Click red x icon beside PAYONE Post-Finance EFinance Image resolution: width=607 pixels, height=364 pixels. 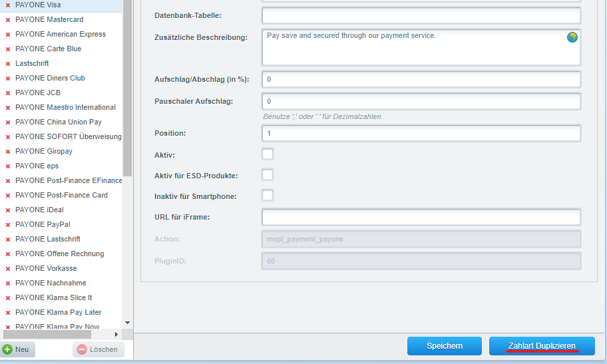point(8,181)
